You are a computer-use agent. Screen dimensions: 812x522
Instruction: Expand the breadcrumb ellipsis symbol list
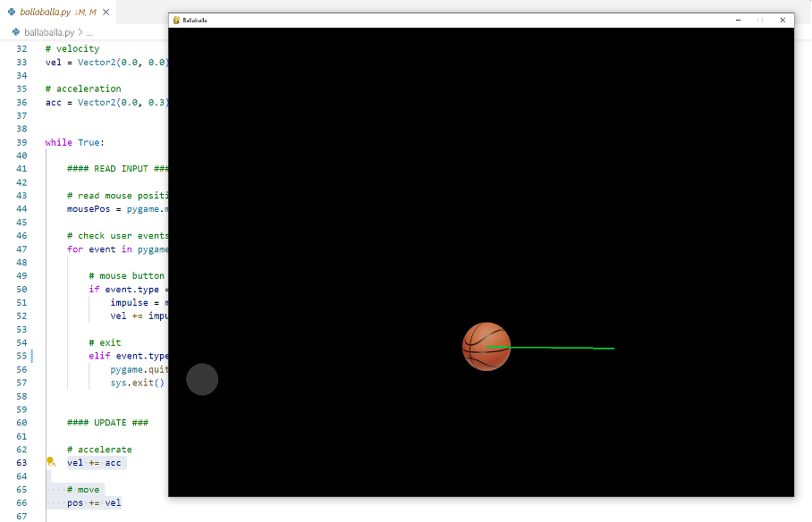coord(89,32)
